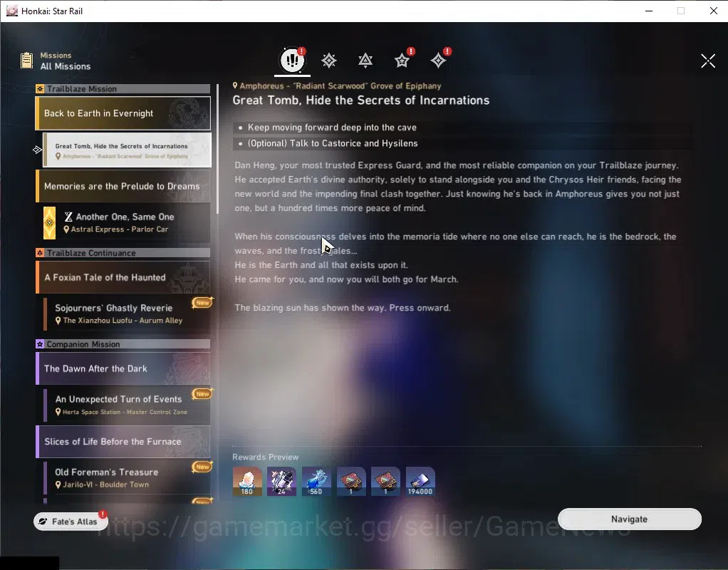Screen dimensions: 728x570
Task: Close the missions panel with X icon
Action: point(708,61)
